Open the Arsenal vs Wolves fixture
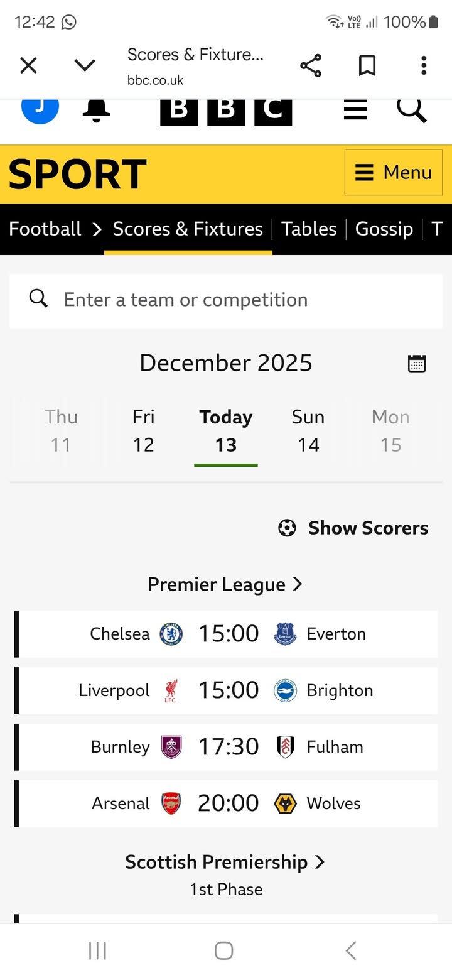 point(226,803)
